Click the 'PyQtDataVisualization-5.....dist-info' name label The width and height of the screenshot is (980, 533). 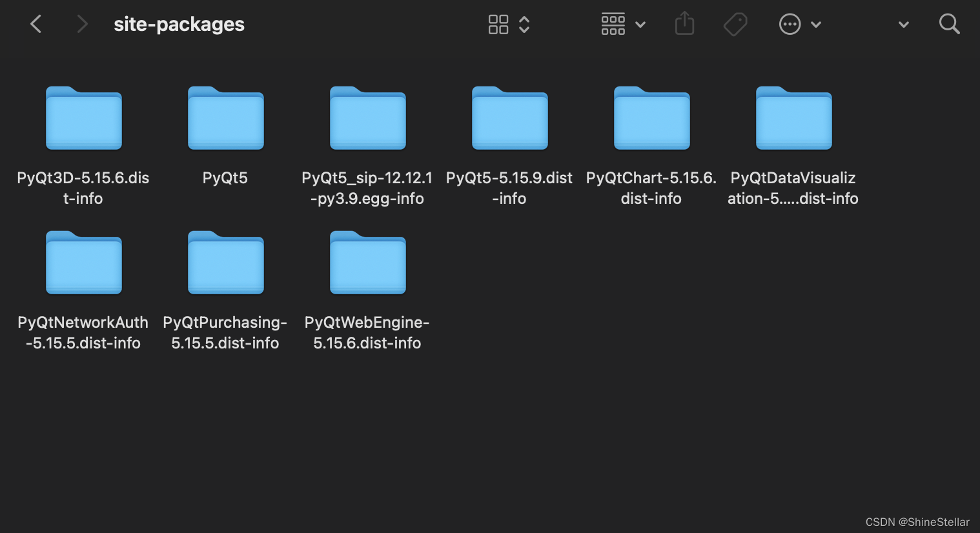(x=793, y=188)
